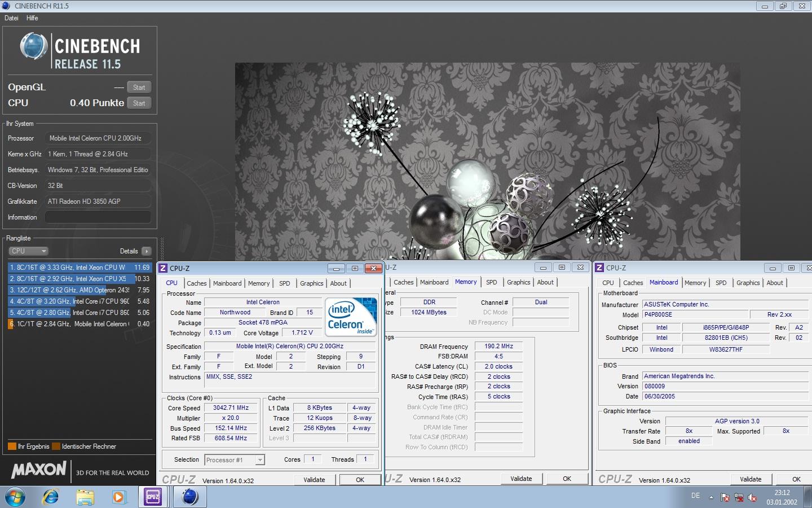Open Graphics tab in right CPU-Z window
Viewport: 812px width, 508px height.
pos(748,283)
